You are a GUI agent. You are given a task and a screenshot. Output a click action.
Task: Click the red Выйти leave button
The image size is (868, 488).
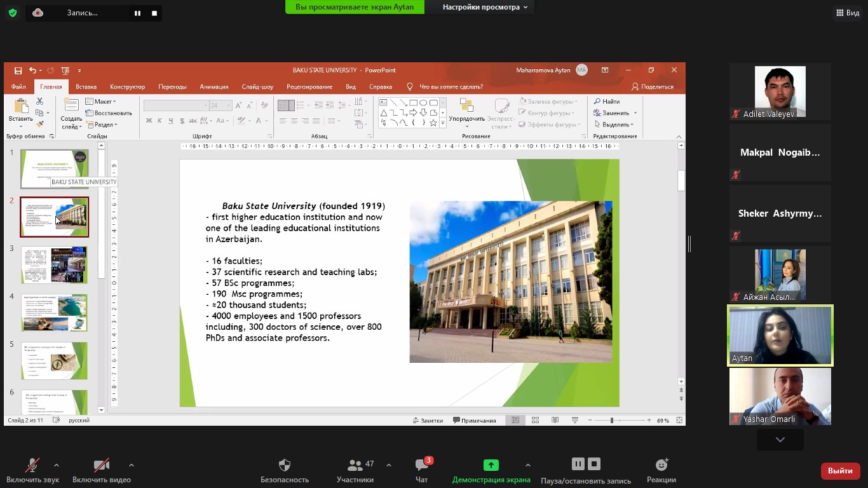840,471
